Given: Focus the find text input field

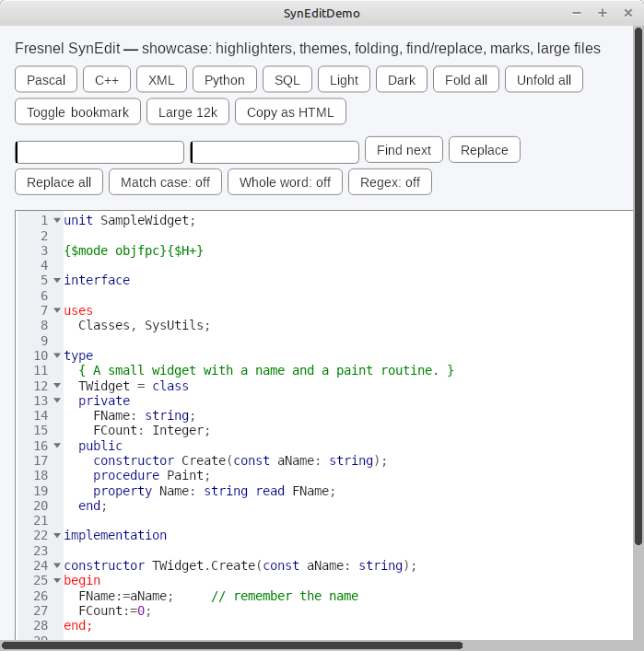Looking at the screenshot, I should pyautogui.click(x=100, y=152).
